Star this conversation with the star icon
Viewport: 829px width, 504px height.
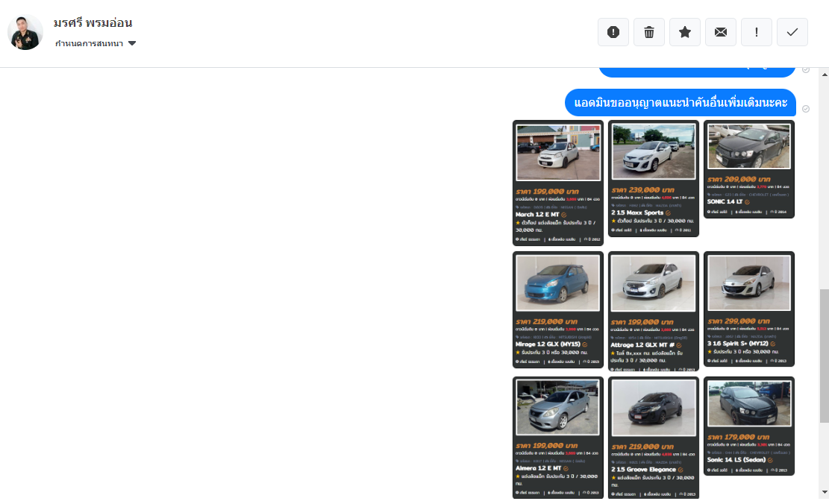coord(685,32)
